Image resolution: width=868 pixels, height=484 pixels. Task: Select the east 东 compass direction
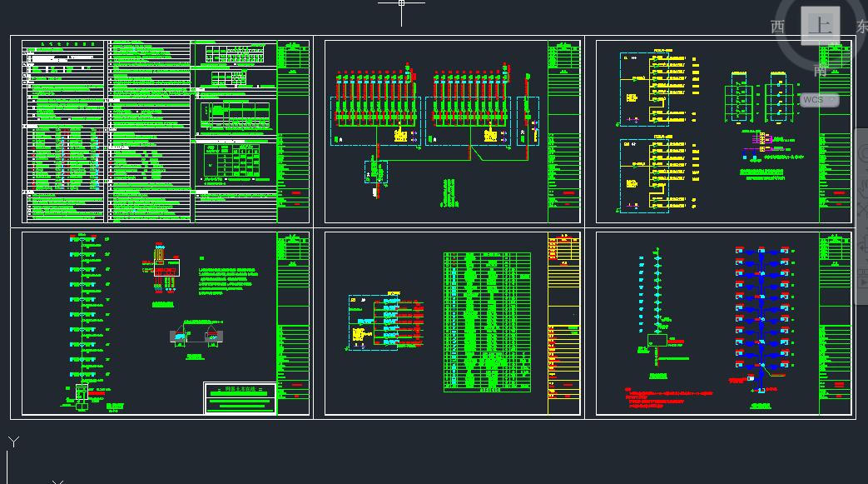862,26
